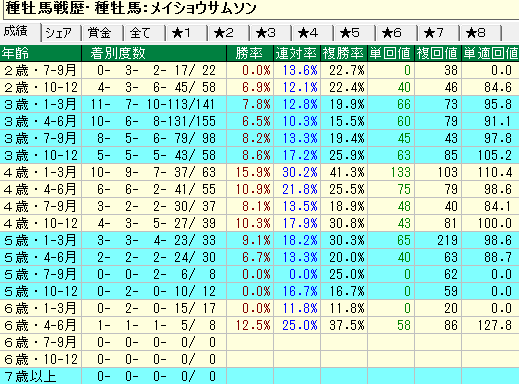Sort by 連対率 column header

[x=297, y=53]
